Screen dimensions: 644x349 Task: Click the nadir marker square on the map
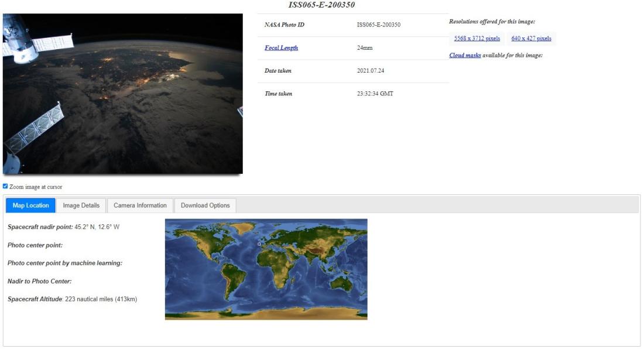click(259, 244)
